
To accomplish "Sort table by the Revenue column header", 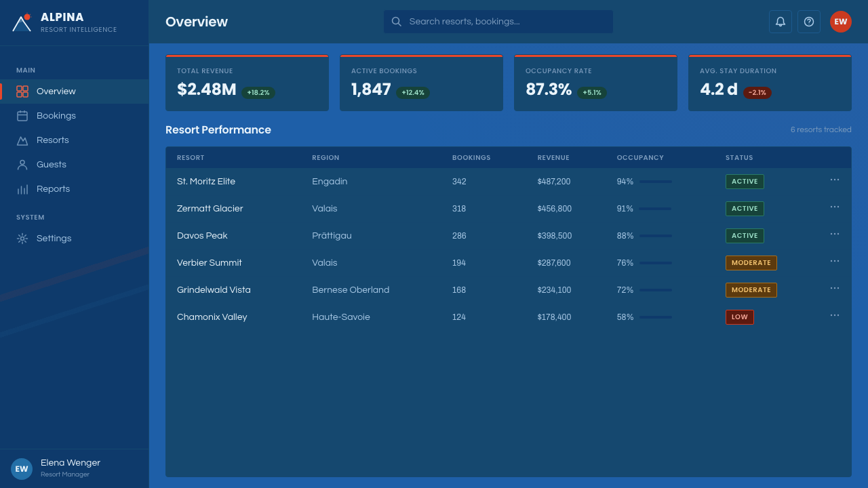I will (x=553, y=158).
